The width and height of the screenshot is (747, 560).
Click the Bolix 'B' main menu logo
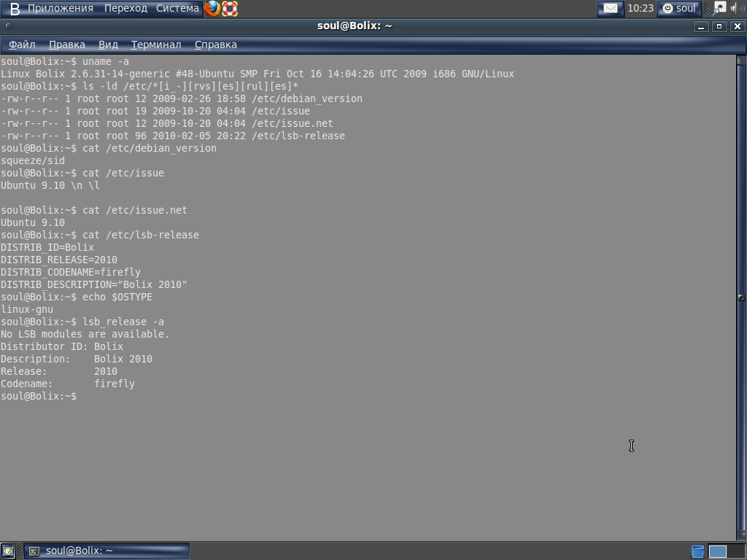[x=15, y=9]
